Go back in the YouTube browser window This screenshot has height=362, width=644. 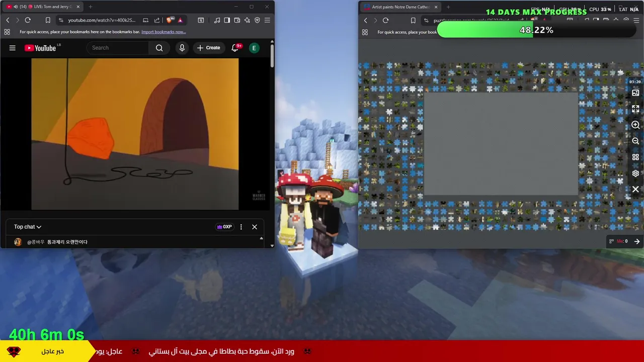(8, 20)
